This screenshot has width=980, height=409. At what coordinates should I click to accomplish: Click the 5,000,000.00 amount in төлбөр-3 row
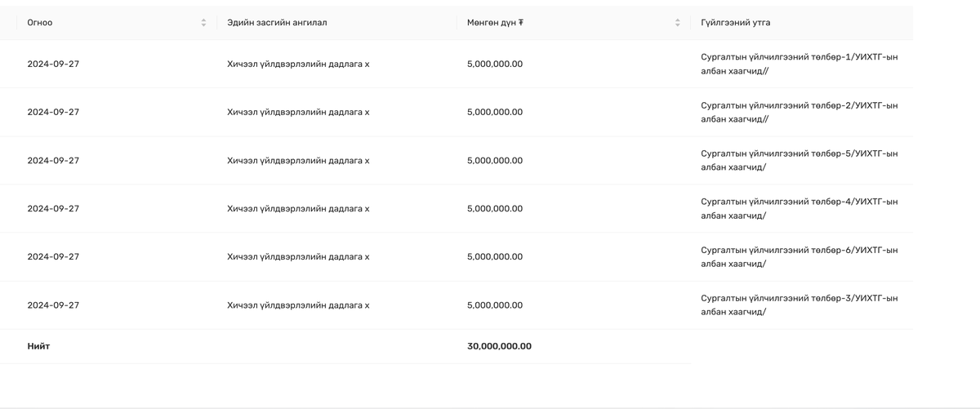[x=495, y=305]
